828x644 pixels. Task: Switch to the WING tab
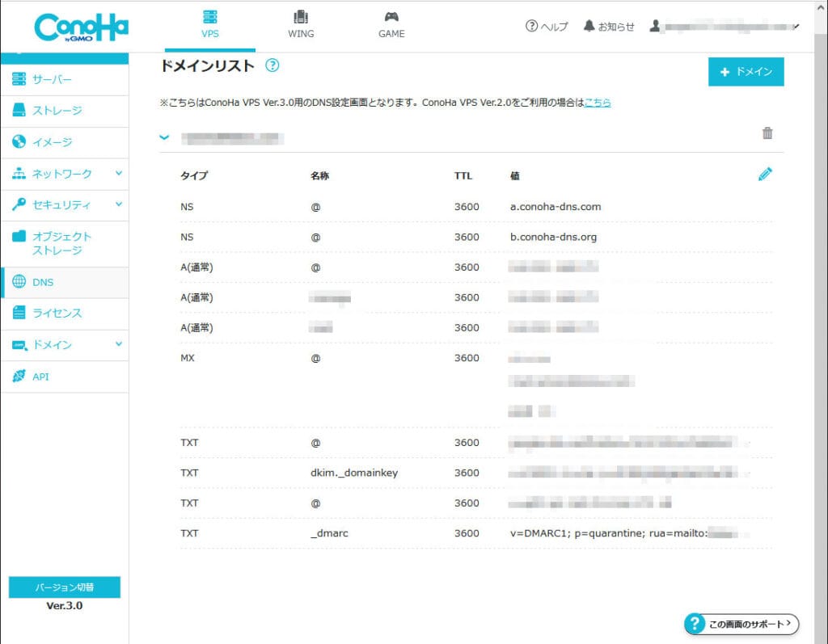coord(301,26)
